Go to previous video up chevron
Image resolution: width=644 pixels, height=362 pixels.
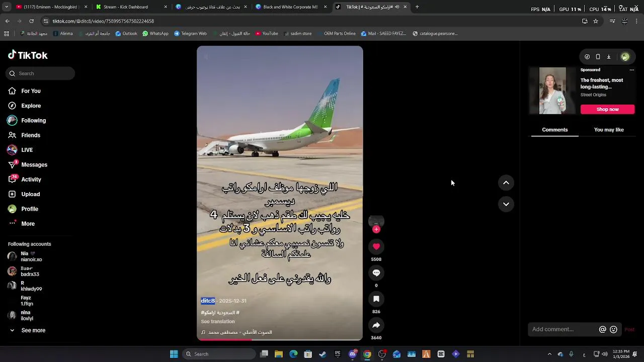(x=506, y=183)
